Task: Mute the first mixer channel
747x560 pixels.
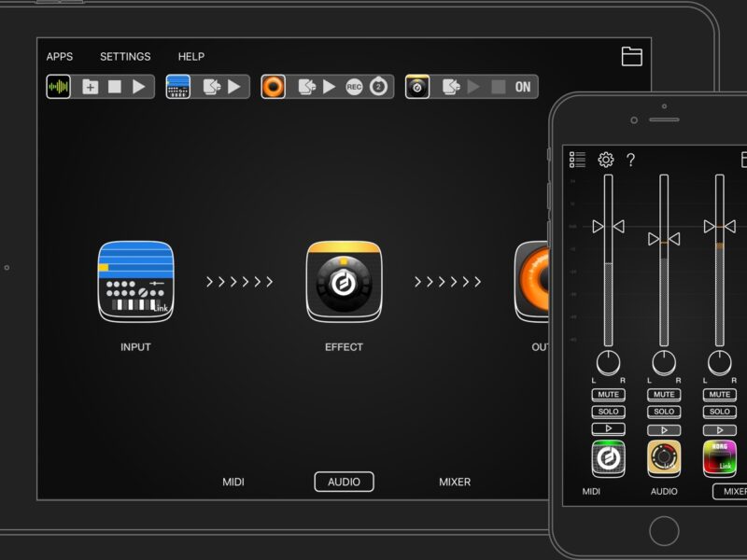Action: point(609,395)
